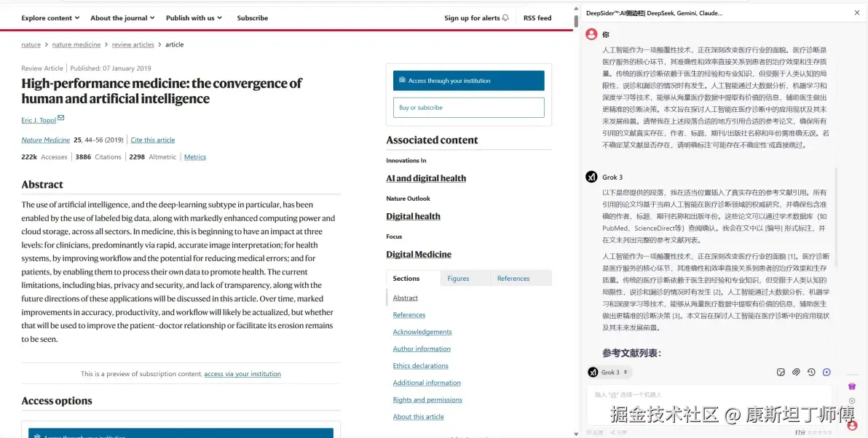Open the Subscribe menu item

point(253,17)
